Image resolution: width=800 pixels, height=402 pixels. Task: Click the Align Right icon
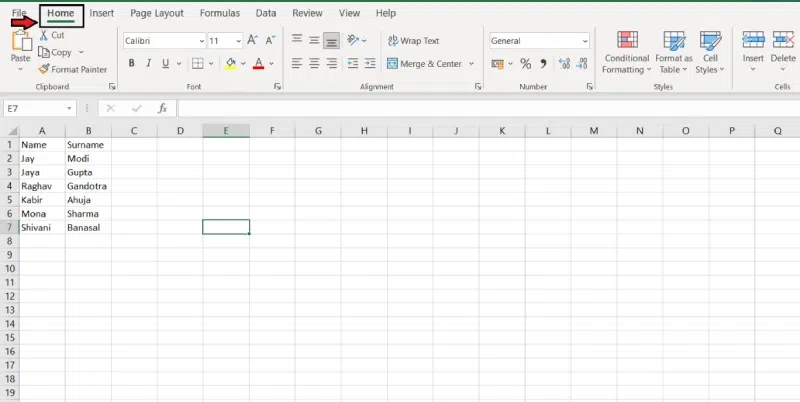tap(332, 63)
